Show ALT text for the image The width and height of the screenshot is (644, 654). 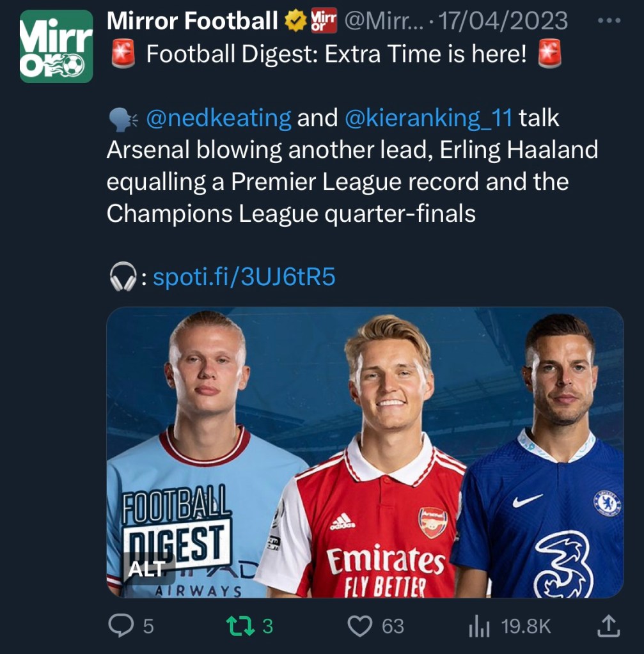(146, 569)
